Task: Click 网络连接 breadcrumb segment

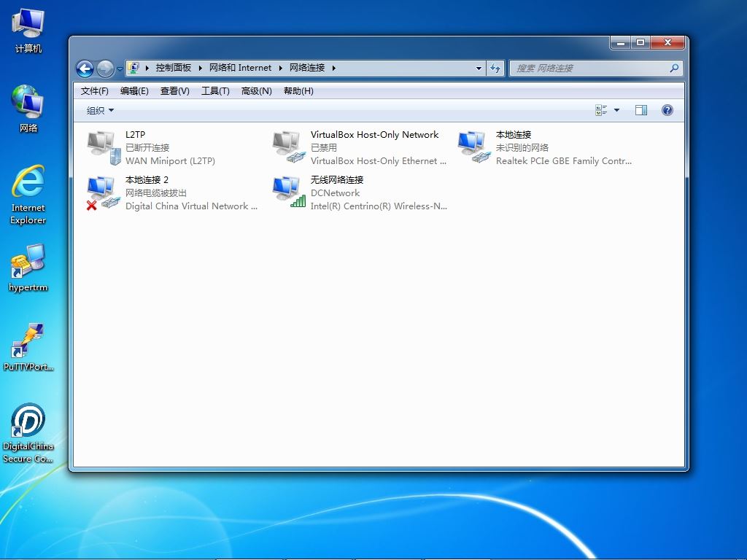Action: click(307, 68)
